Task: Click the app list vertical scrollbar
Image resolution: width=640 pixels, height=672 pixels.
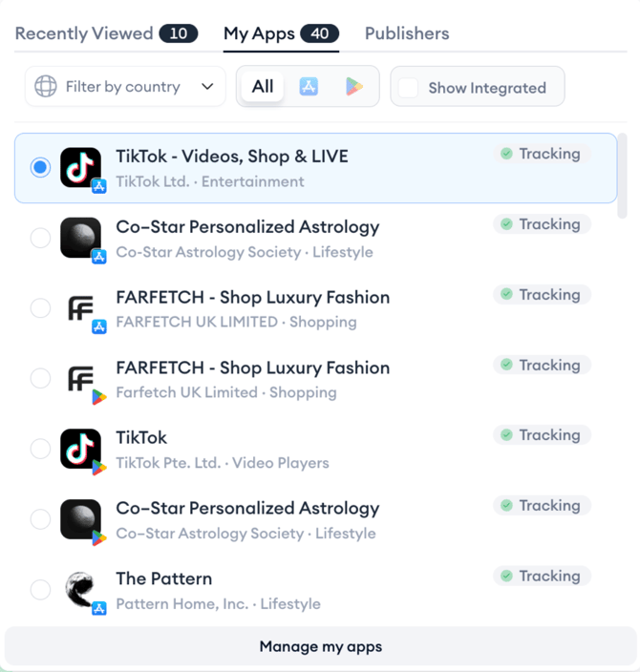Action: [x=622, y=176]
